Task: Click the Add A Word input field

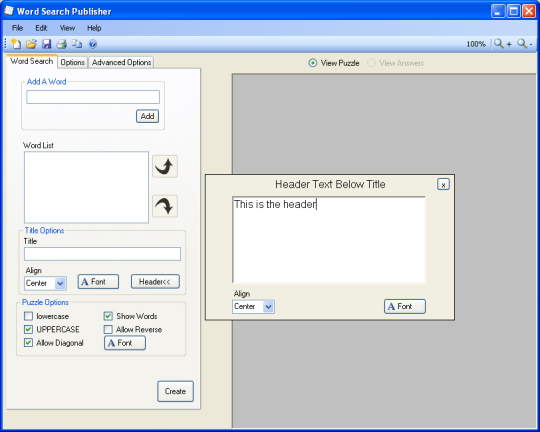Action: (93, 97)
